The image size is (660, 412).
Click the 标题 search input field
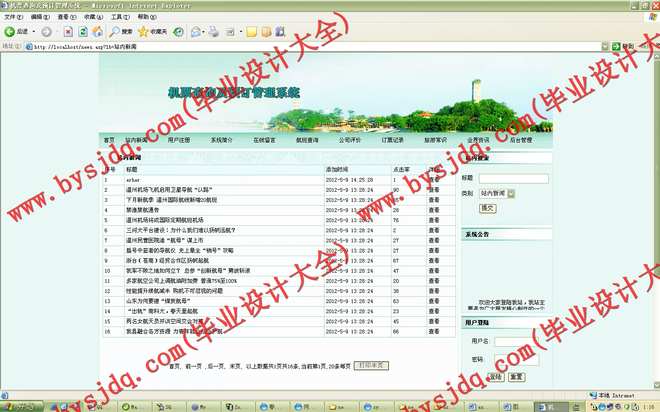click(520, 179)
